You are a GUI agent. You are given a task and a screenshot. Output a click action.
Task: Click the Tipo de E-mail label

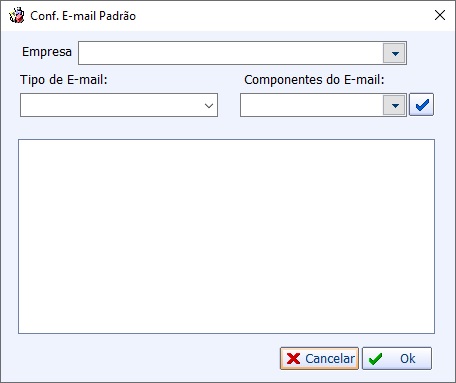pyautogui.click(x=64, y=80)
